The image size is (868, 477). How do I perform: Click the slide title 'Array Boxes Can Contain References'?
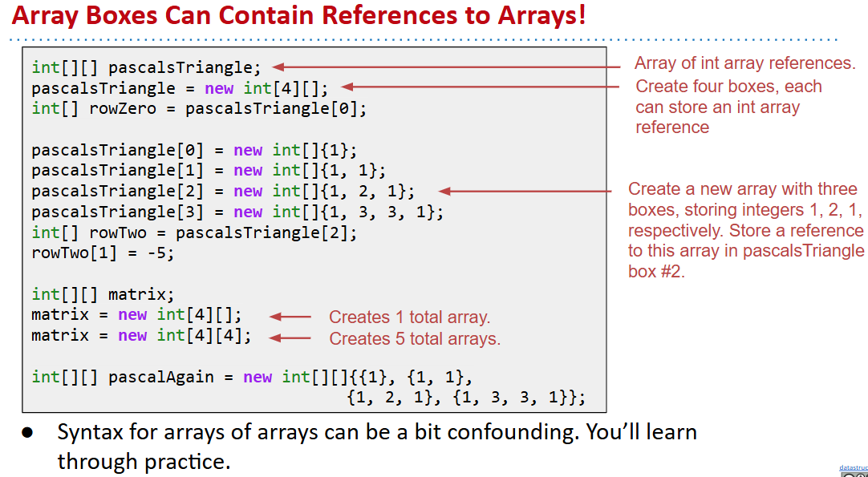(x=298, y=15)
